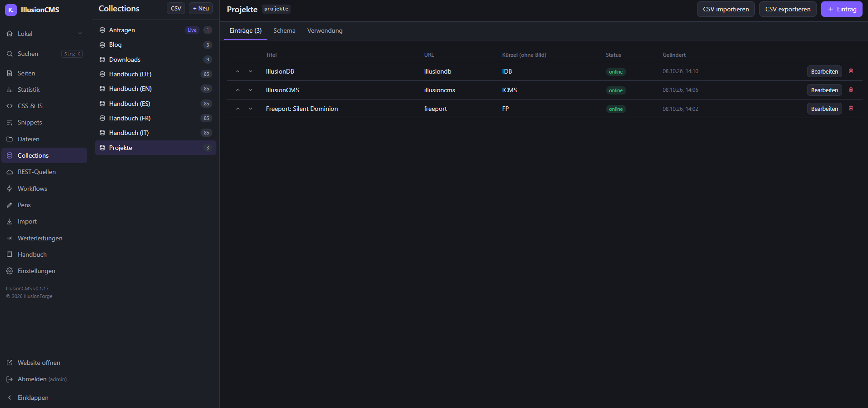
Task: Click the Weiterleitungen arrow icon
Action: pos(10,238)
